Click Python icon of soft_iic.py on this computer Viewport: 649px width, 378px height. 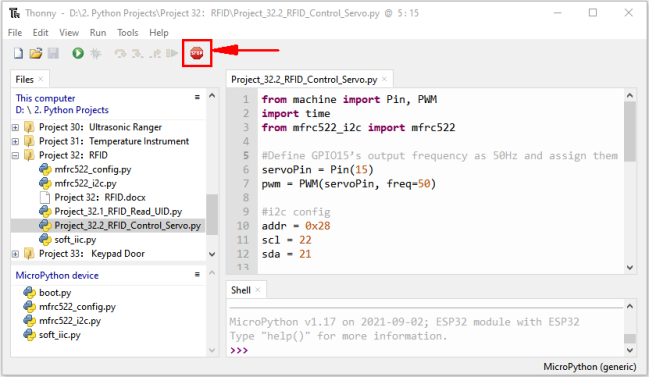[x=45, y=240]
